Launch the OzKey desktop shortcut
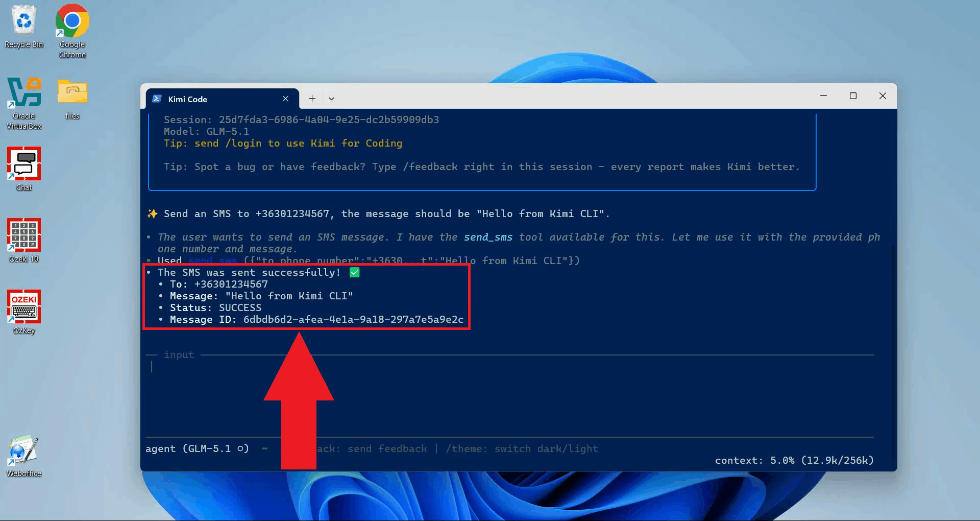Image resolution: width=980 pixels, height=521 pixels. [x=24, y=312]
